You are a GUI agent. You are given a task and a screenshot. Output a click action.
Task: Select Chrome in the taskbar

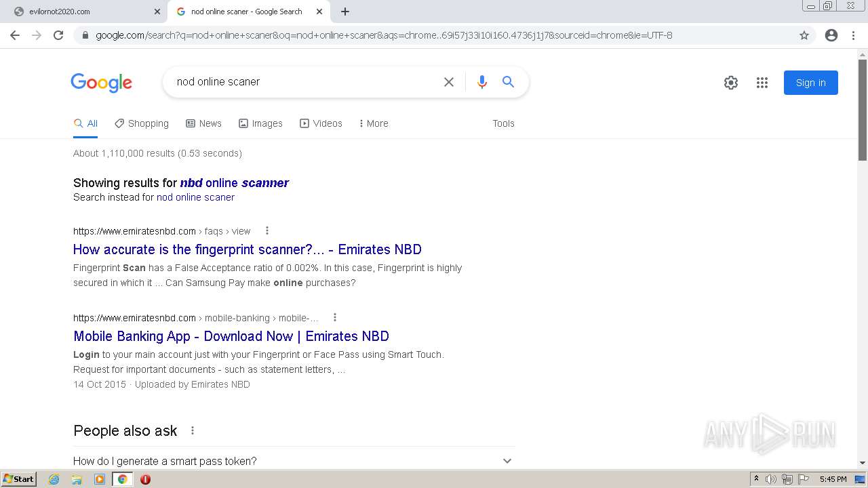pos(122,479)
